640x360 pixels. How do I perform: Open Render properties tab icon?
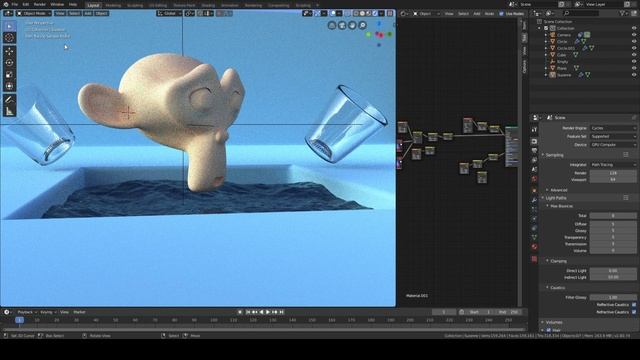534,141
